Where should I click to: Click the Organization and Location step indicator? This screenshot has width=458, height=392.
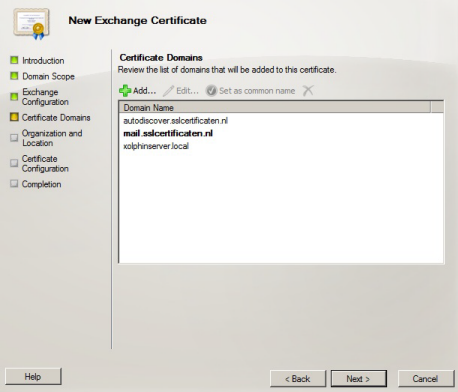pos(14,138)
